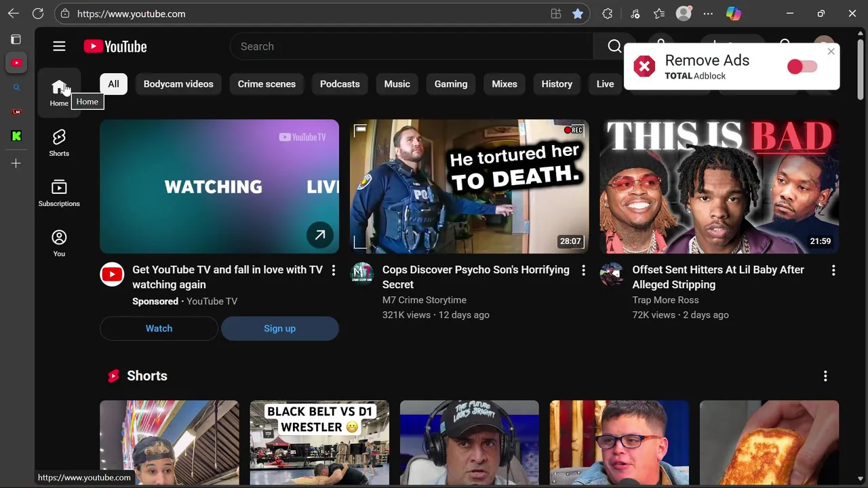The width and height of the screenshot is (868, 488).
Task: Select the Podcasts chip
Action: tap(340, 84)
